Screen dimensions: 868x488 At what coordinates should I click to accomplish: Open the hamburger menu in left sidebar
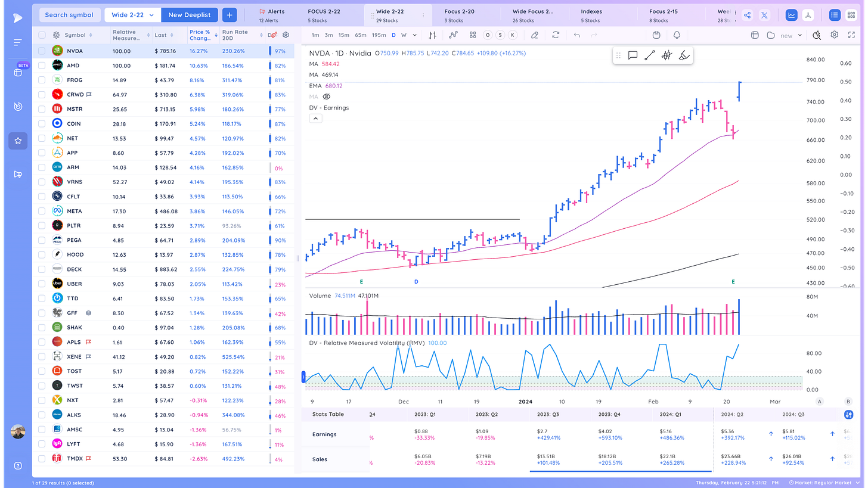tap(18, 42)
